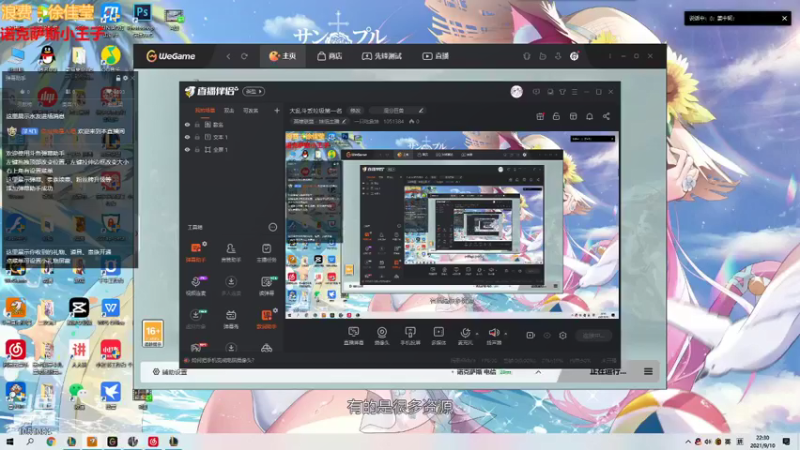Click the layout grid icon above preview
Viewport: 800px width, 450px height.
pos(573,116)
